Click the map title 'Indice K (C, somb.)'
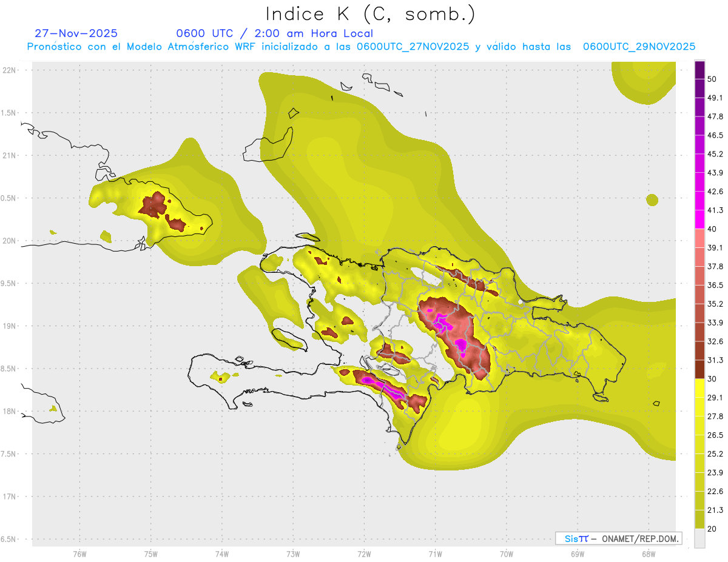Image resolution: width=728 pixels, height=562 pixels. [x=370, y=14]
